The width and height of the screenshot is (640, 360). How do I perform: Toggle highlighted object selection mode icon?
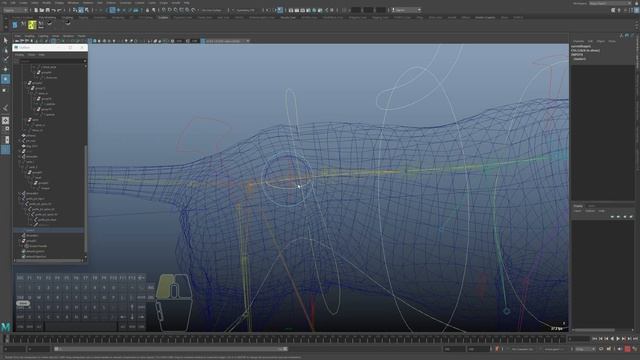pos(81,10)
